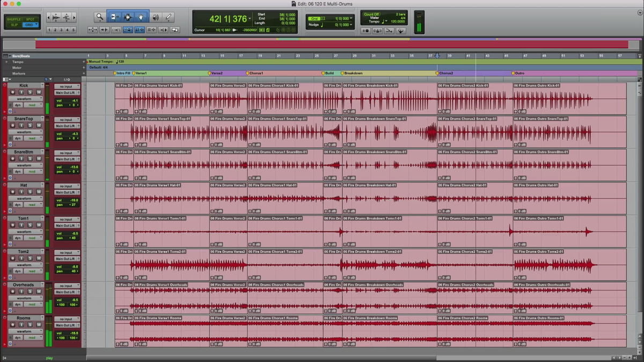The image size is (644, 362).
Task: Click the metronome click icon below tempo
Action: point(377,31)
